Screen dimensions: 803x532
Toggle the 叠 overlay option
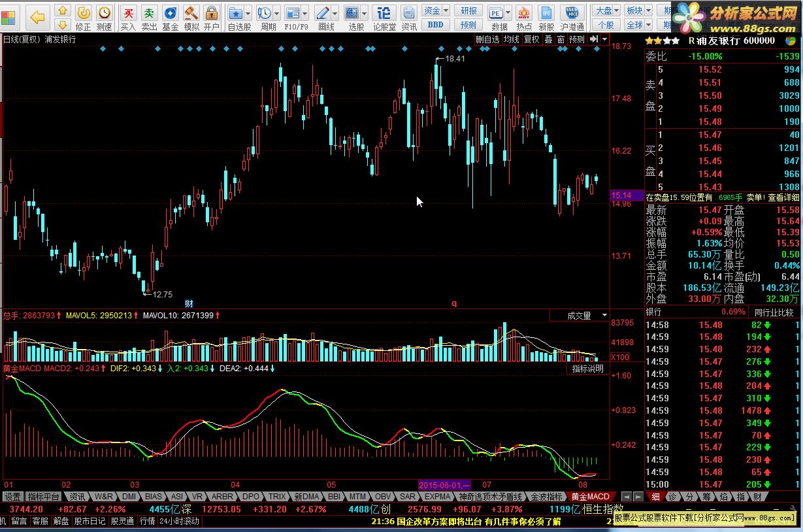(549, 39)
